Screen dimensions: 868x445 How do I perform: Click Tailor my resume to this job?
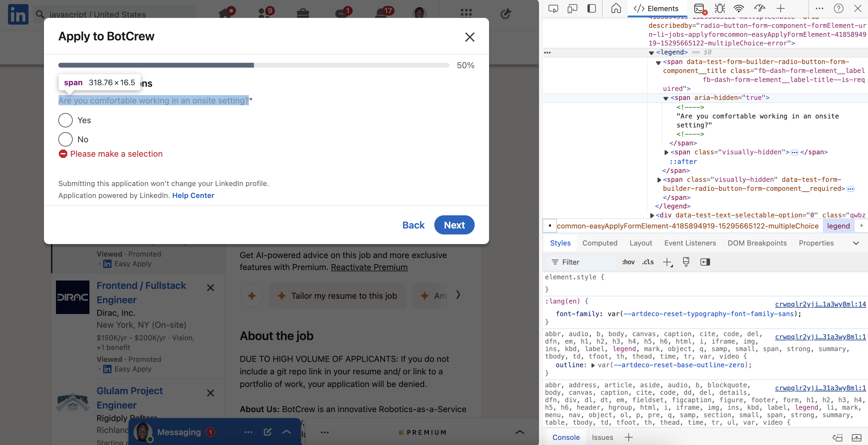click(338, 296)
